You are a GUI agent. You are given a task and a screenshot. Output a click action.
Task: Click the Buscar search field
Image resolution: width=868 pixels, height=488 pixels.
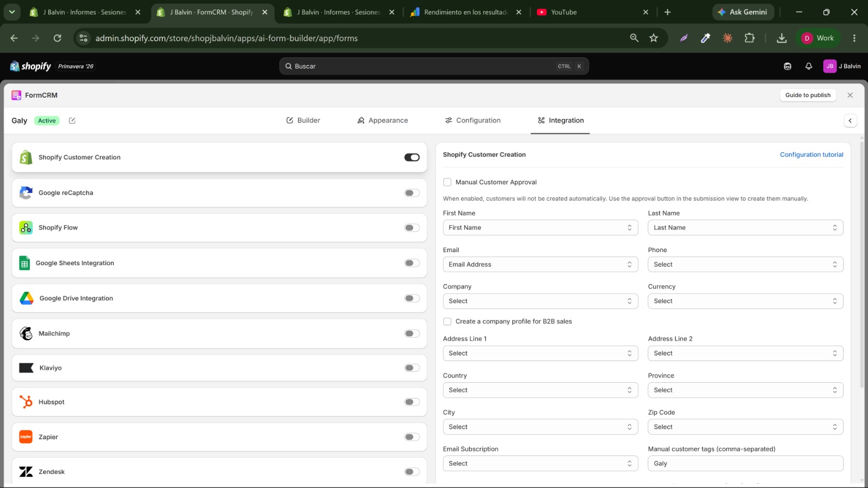pos(434,66)
